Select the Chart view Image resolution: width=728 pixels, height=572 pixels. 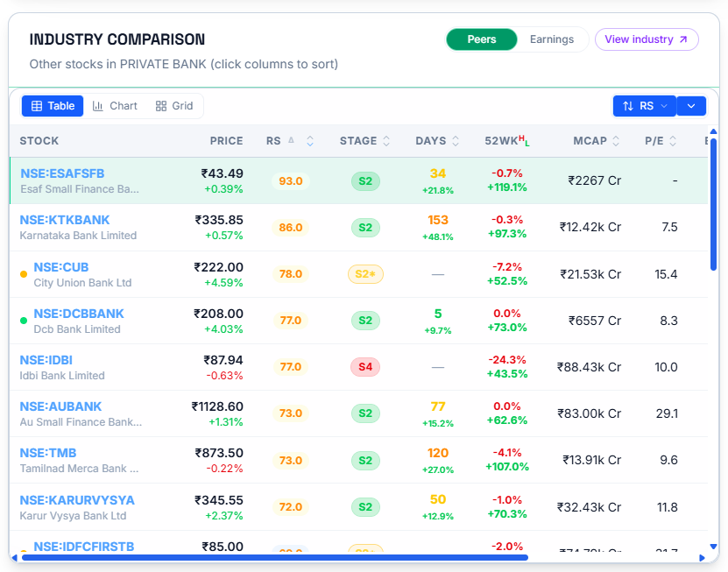(115, 106)
